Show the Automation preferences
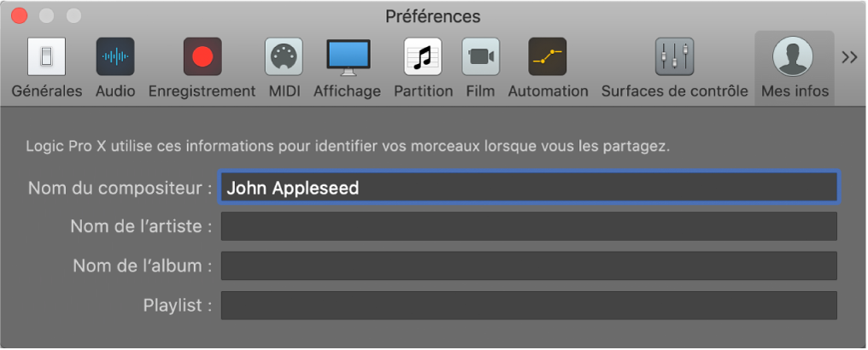The height and width of the screenshot is (350, 868). coord(548,58)
